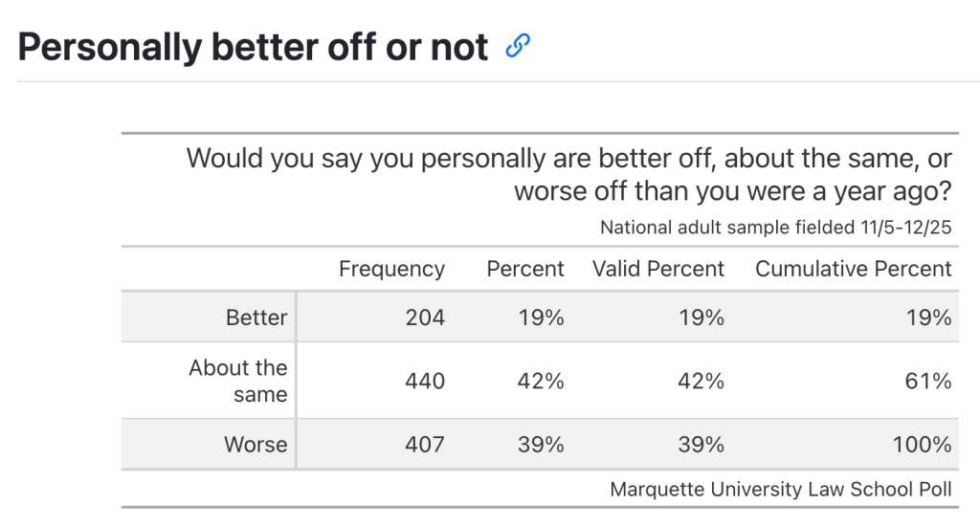Click the Marquette University Law School Poll footer
Viewport: 980px width, 526px height.
pos(781,489)
